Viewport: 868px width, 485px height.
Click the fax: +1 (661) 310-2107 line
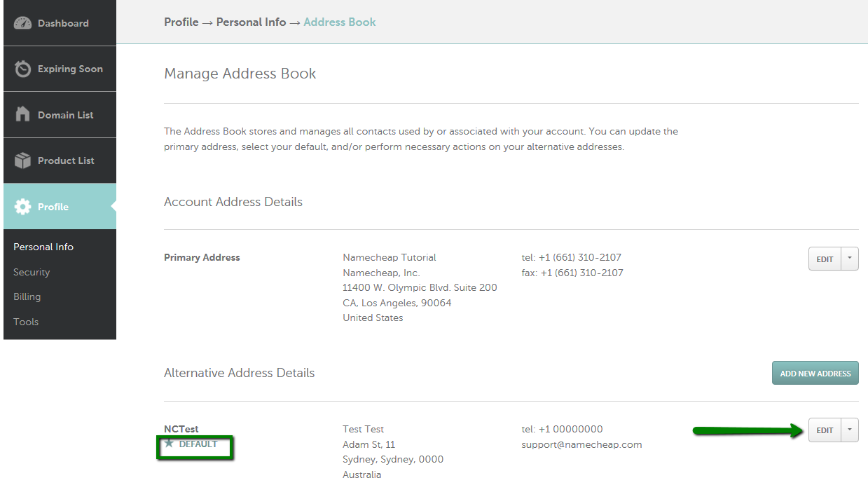coord(572,273)
